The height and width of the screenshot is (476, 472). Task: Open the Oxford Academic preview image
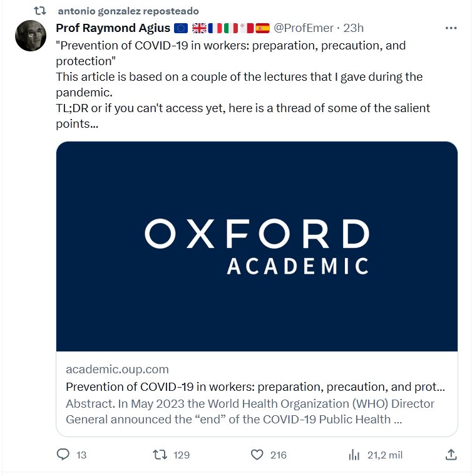click(x=257, y=246)
